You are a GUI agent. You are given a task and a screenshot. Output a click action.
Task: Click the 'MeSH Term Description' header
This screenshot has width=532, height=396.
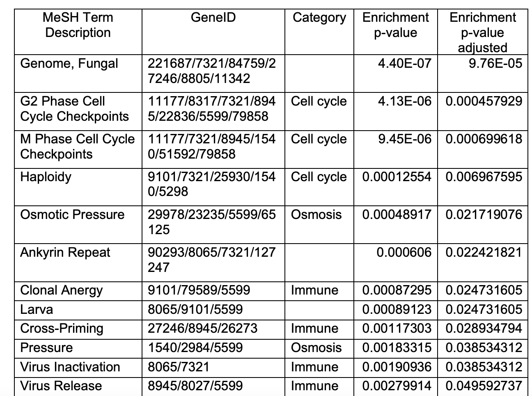tap(78, 25)
